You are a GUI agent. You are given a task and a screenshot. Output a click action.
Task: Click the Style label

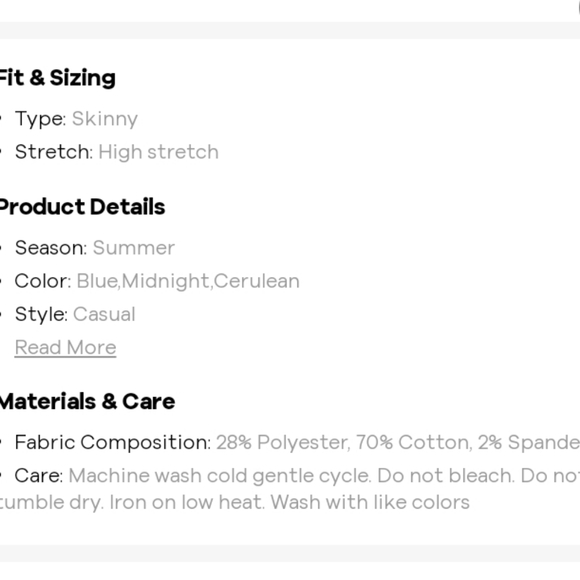click(41, 314)
